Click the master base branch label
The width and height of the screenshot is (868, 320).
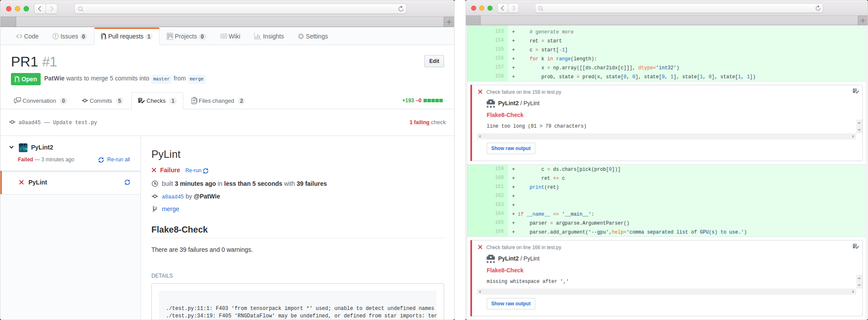point(161,79)
